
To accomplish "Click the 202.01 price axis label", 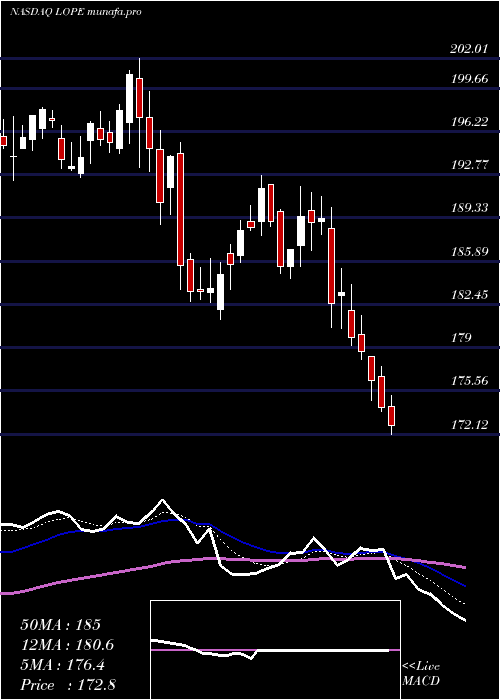I will click(469, 49).
